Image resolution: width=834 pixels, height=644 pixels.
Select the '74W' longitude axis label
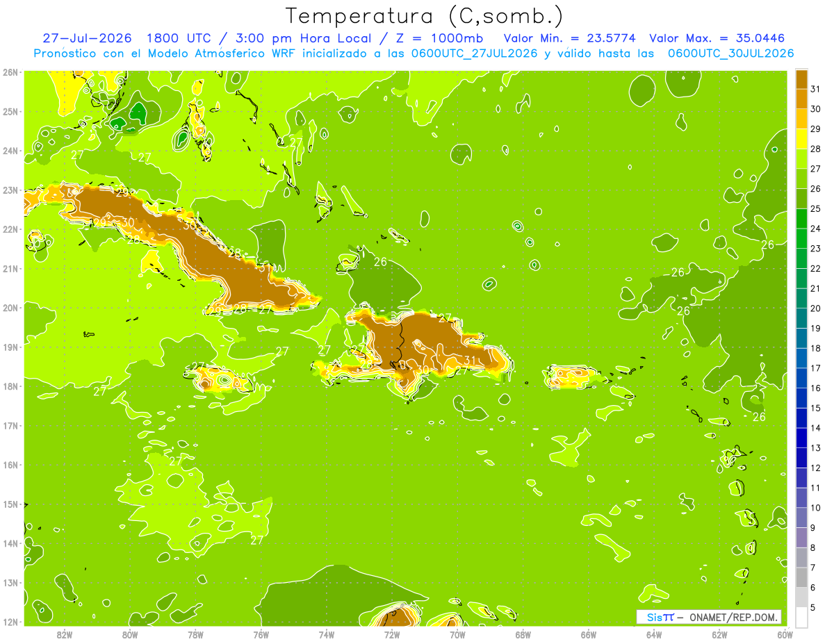[327, 634]
